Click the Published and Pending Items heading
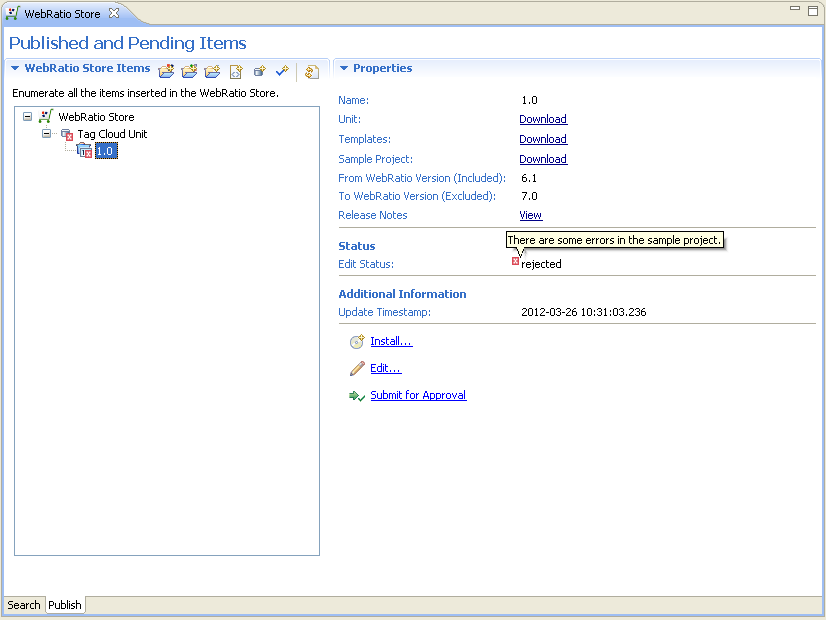The width and height of the screenshot is (826, 620). coord(127,43)
